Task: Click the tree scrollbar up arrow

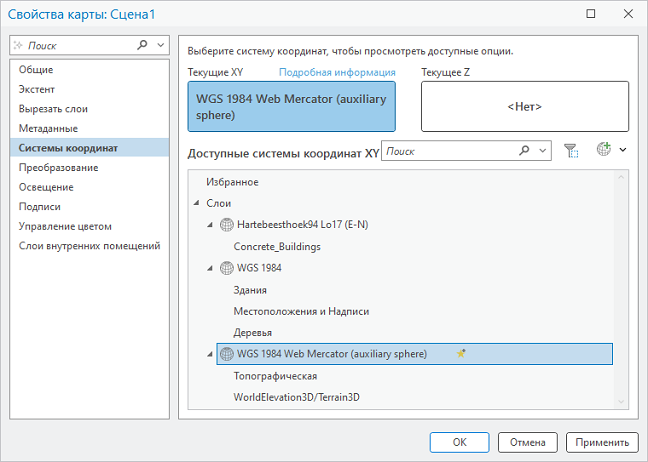Action: pyautogui.click(x=621, y=177)
